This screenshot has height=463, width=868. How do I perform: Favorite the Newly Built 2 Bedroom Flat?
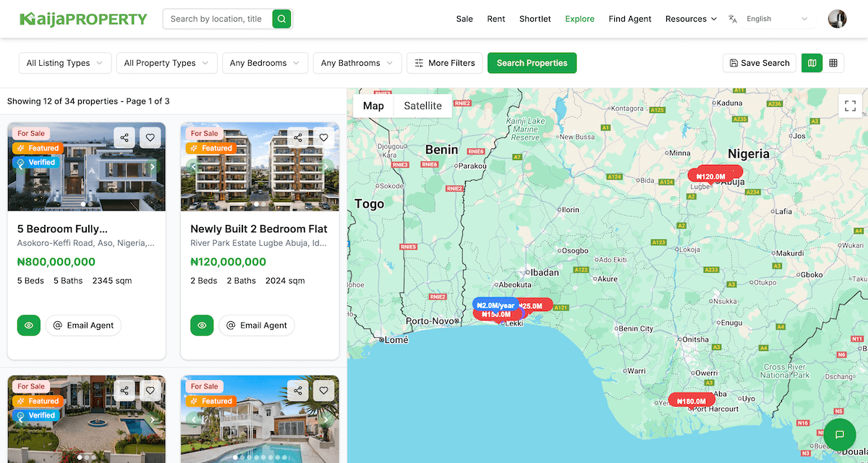[323, 137]
